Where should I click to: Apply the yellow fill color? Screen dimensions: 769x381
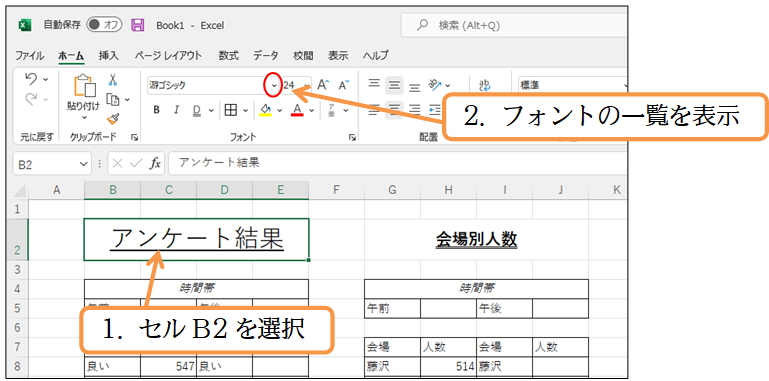pyautogui.click(x=265, y=110)
